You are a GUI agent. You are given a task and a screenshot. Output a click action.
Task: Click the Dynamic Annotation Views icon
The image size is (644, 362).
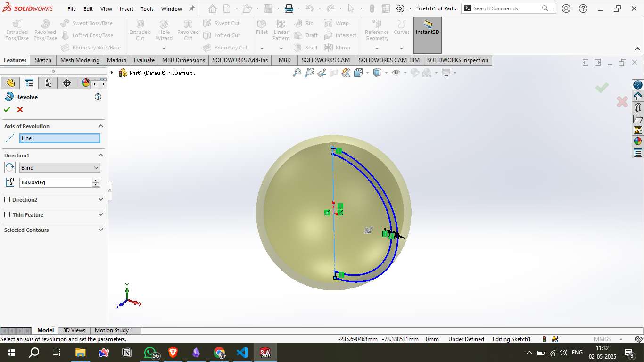[x=346, y=73]
